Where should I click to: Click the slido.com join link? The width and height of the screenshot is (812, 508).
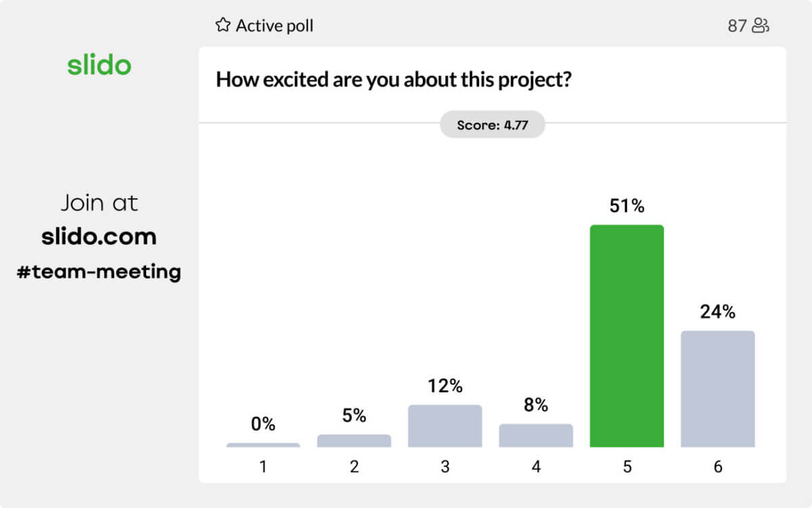pos(99,236)
